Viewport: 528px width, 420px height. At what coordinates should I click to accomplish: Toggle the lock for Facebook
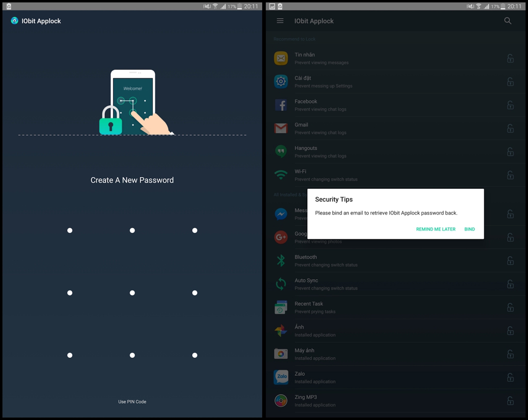tap(510, 105)
